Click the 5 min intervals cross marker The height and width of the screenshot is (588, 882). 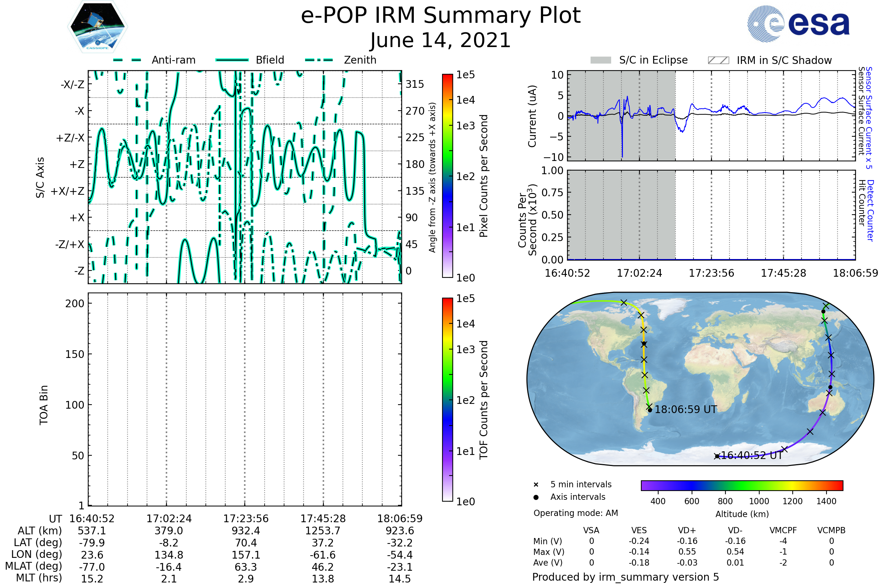pyautogui.click(x=536, y=485)
